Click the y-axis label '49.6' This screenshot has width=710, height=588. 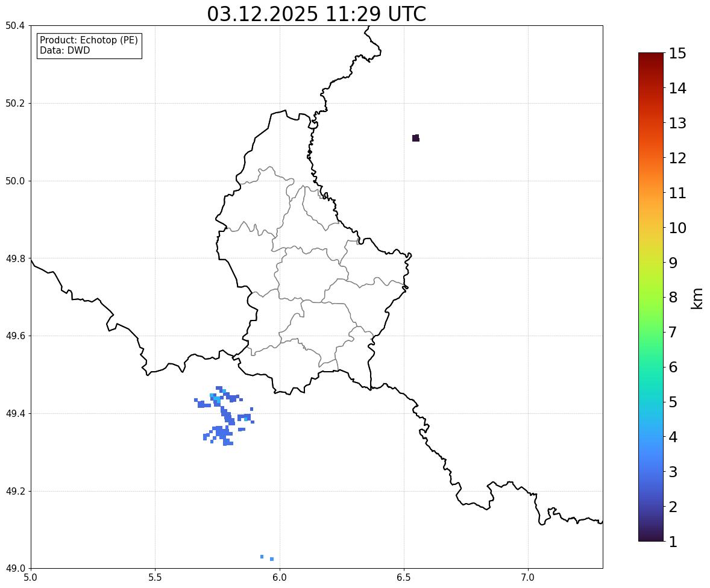(x=15, y=336)
